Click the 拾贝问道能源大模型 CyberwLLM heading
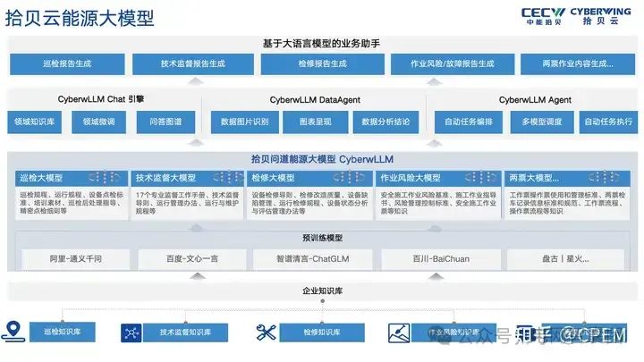This screenshot has width=644, height=362. coord(322,159)
